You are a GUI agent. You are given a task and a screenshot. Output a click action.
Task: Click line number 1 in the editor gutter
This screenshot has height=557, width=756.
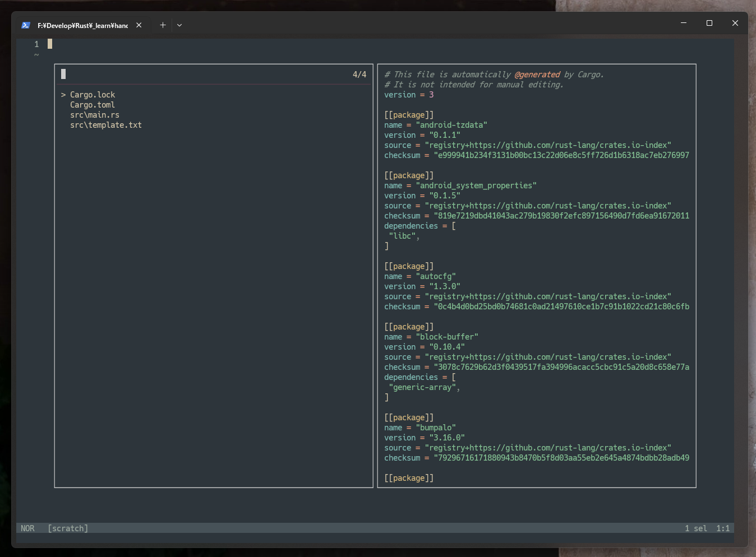tap(36, 44)
